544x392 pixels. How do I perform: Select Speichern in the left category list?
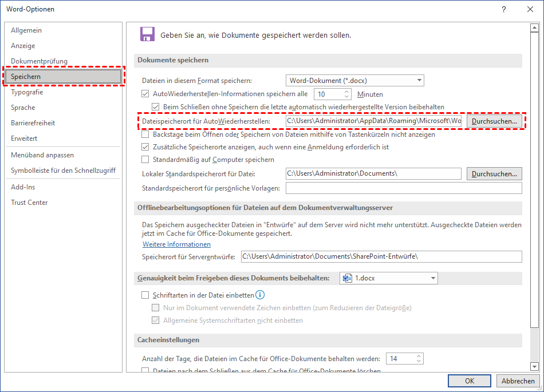pos(63,76)
